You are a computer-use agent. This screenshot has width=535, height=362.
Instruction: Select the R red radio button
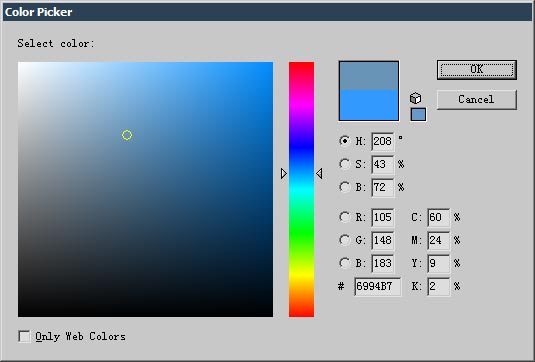pos(345,217)
